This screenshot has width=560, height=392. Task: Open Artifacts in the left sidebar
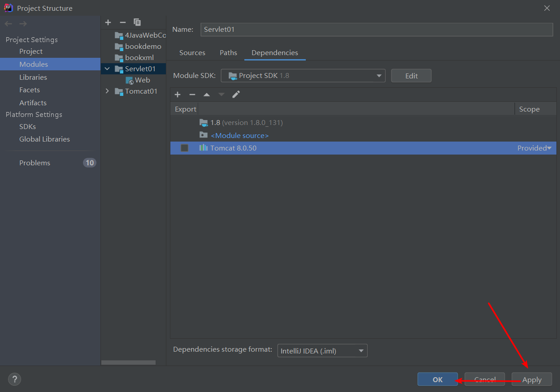[x=33, y=103]
